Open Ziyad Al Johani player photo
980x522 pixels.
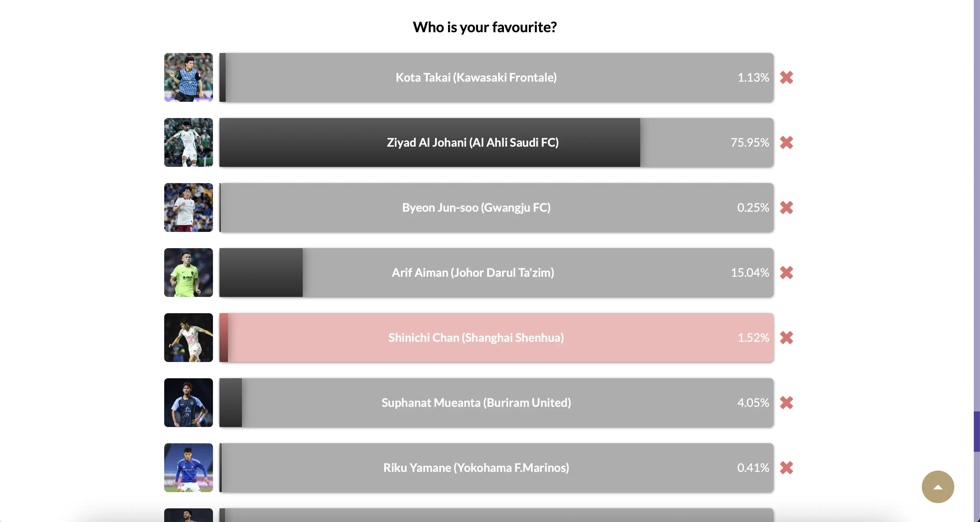point(188,142)
